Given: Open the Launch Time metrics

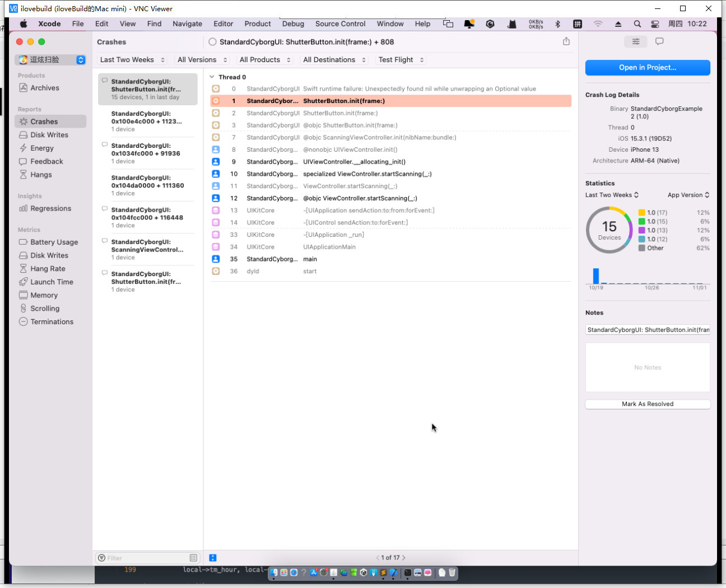Looking at the screenshot, I should click(52, 282).
